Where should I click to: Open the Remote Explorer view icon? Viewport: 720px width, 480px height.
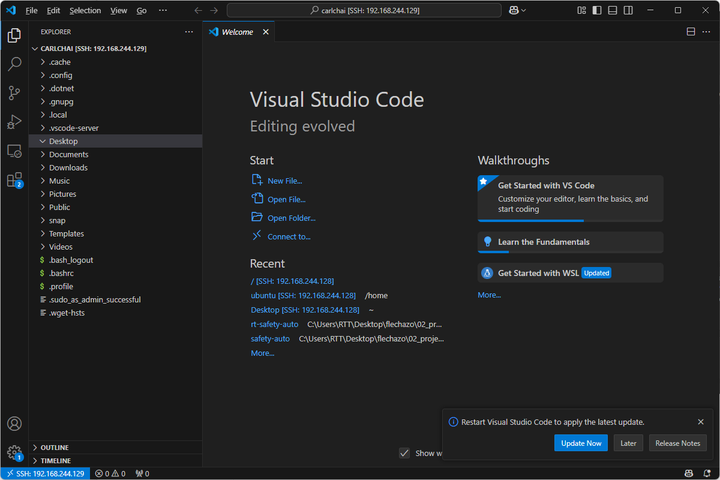click(14, 151)
